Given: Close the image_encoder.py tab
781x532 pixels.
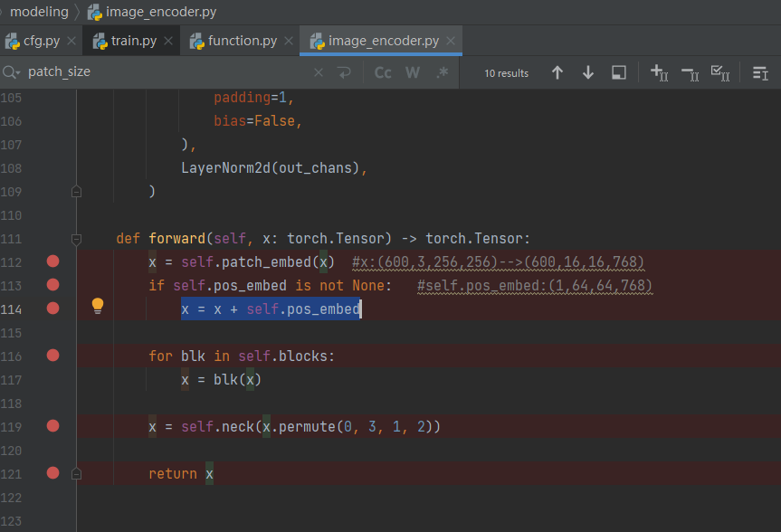Looking at the screenshot, I should [x=451, y=41].
